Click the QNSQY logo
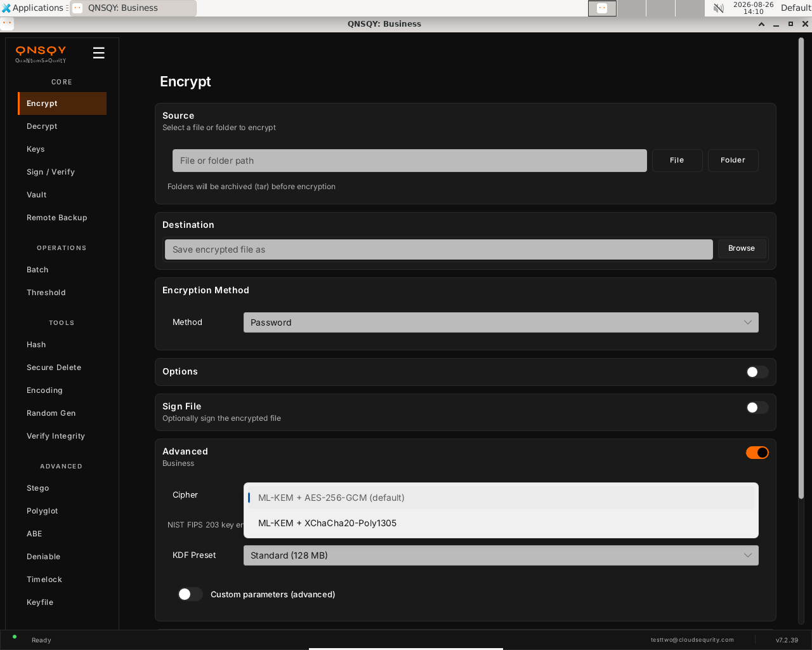 tap(41, 54)
